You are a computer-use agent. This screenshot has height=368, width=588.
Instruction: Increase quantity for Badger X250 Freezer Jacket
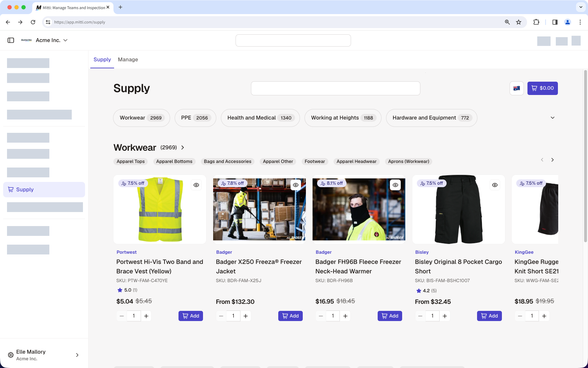(x=246, y=316)
